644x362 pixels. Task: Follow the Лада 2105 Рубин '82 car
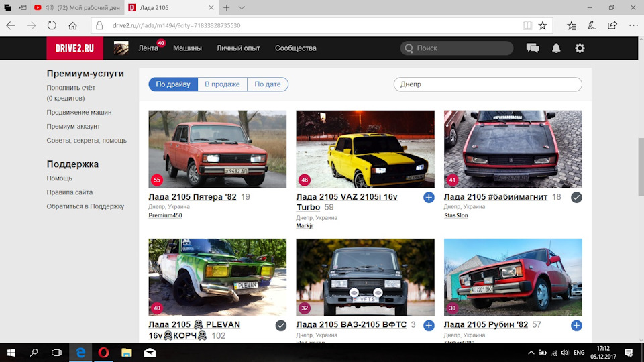[576, 326]
